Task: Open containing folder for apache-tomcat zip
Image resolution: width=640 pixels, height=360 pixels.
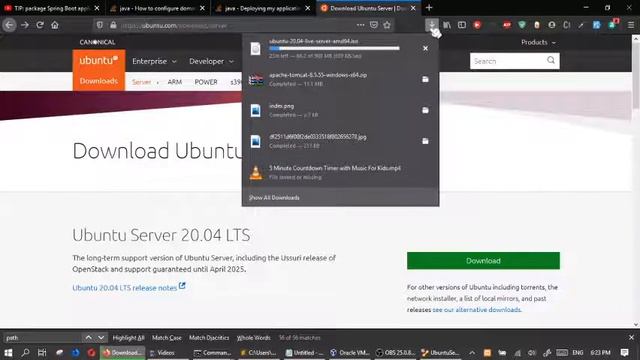Action: click(425, 79)
